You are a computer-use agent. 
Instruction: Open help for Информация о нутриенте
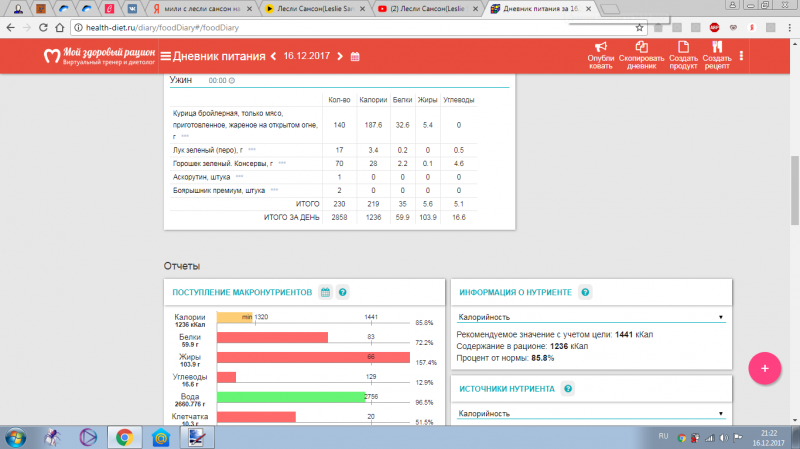click(586, 292)
